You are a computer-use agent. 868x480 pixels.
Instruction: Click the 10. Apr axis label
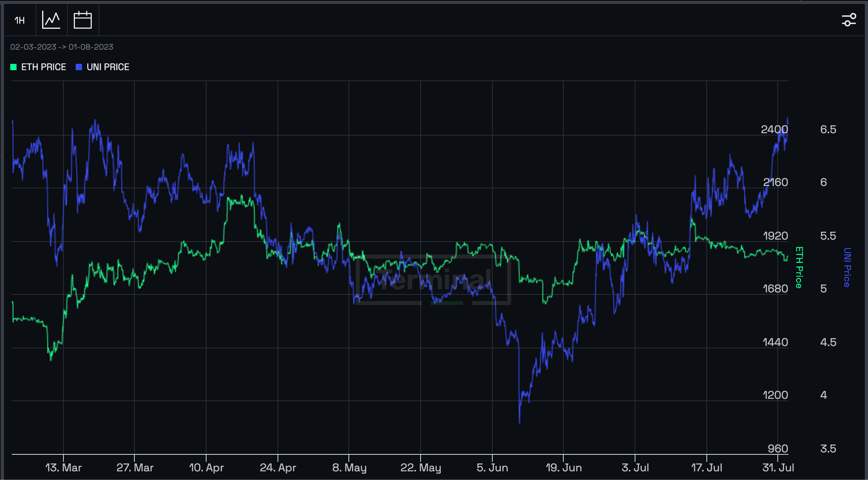coord(206,468)
